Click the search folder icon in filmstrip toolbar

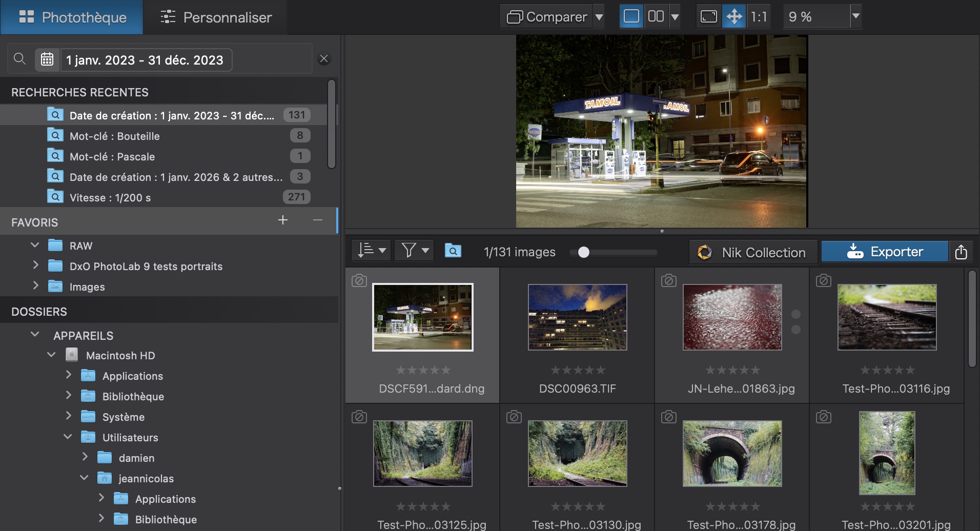coord(453,251)
